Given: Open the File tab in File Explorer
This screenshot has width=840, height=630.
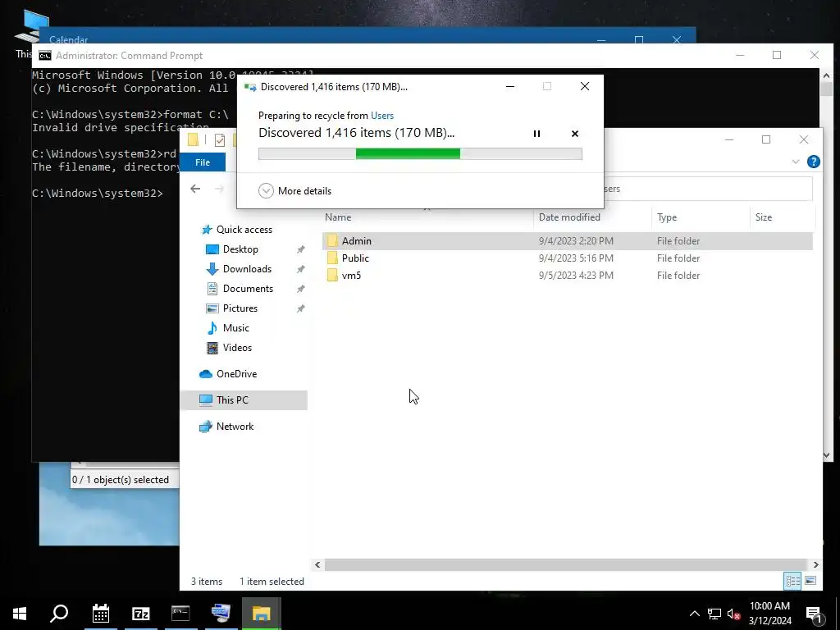Looking at the screenshot, I should (x=203, y=162).
